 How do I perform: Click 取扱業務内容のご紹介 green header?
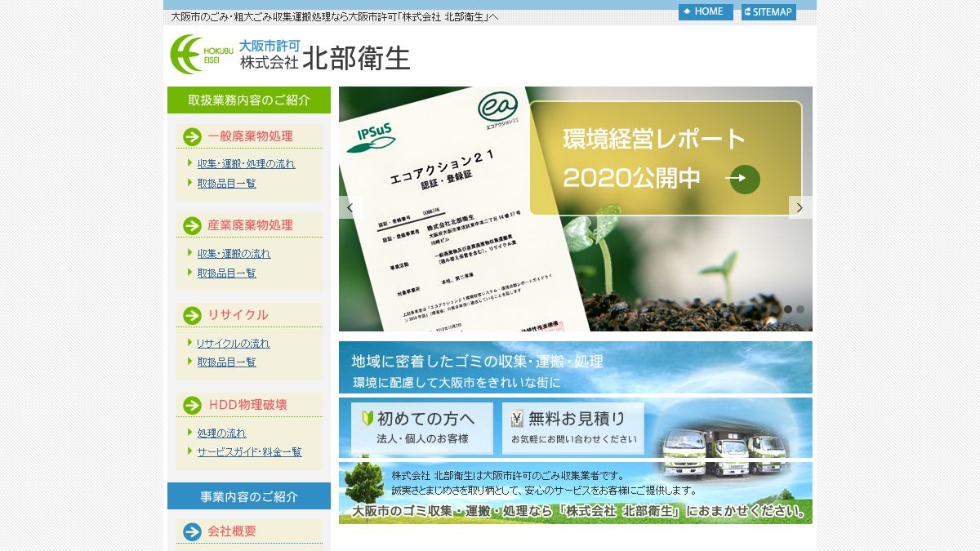point(249,100)
